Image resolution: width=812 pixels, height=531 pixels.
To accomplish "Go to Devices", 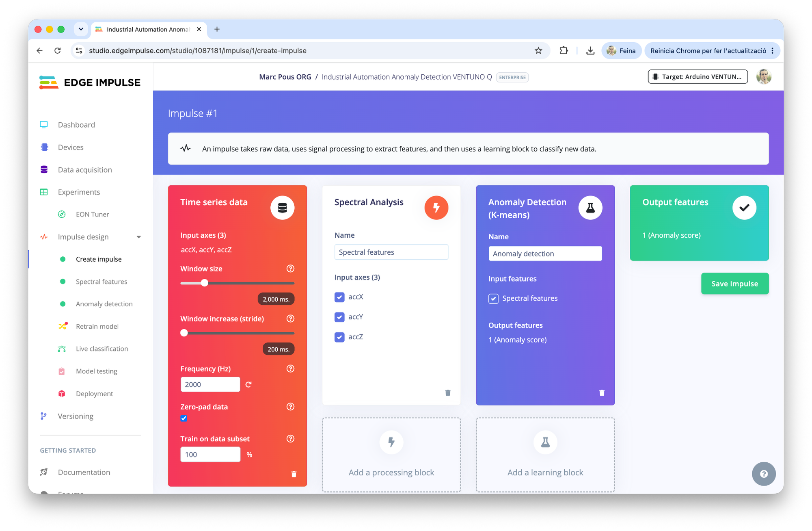I will point(71,147).
